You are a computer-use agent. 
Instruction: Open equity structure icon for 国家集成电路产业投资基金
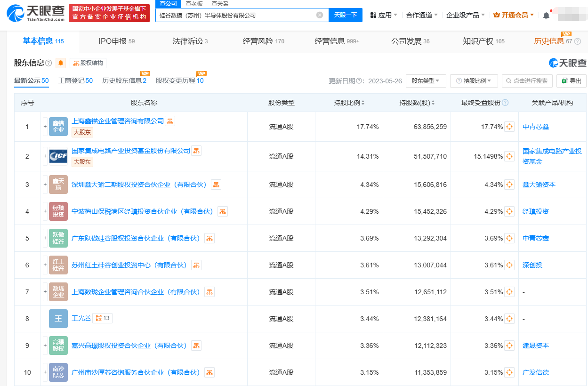pyautogui.click(x=197, y=151)
